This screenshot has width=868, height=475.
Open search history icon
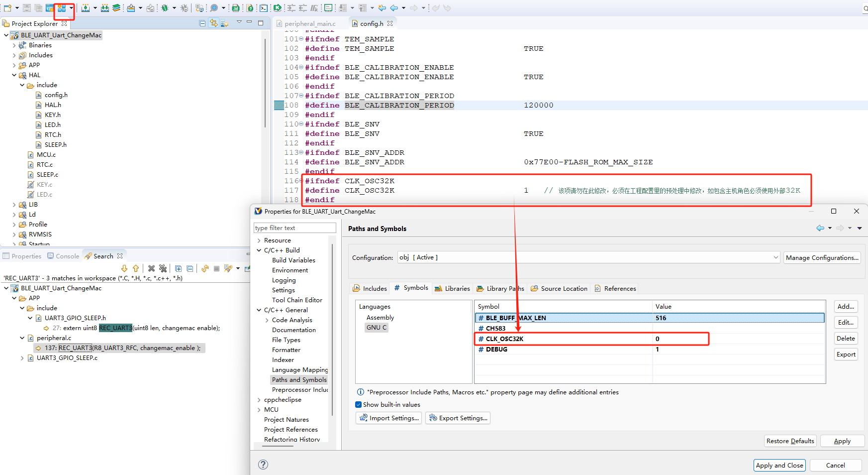click(x=228, y=268)
